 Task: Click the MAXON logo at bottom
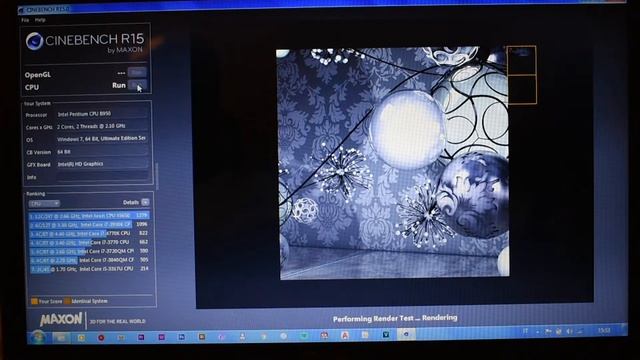61,319
